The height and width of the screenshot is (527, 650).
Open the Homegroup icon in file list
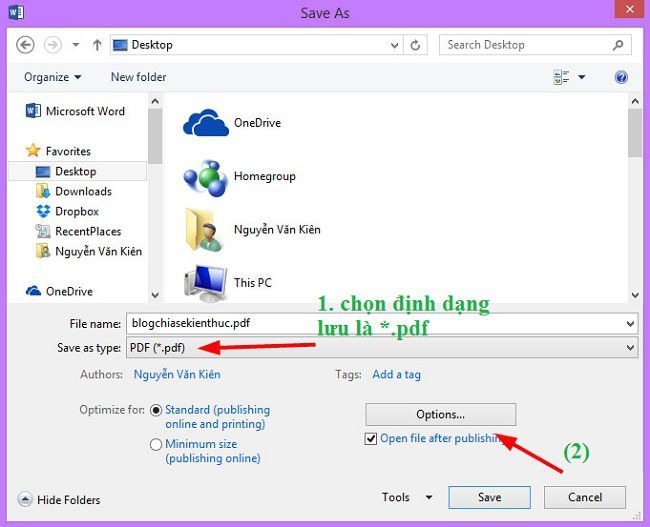(x=205, y=176)
